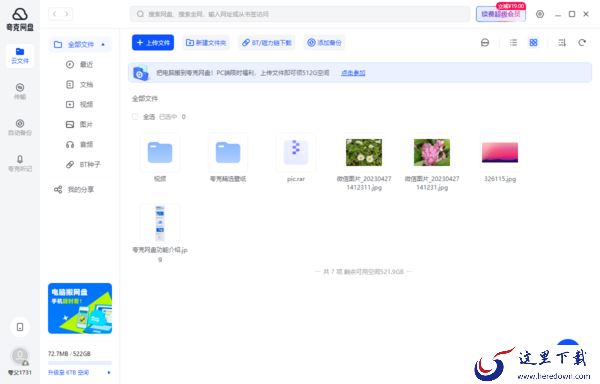
Task: Select 图片 pictures in the sidebar
Action: coord(79,124)
